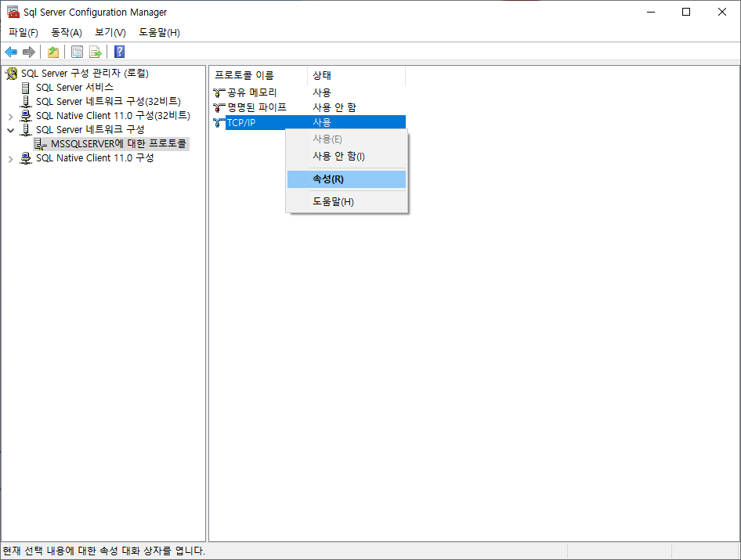Sort by the 상태 column header
The image size is (741, 560).
(357, 75)
